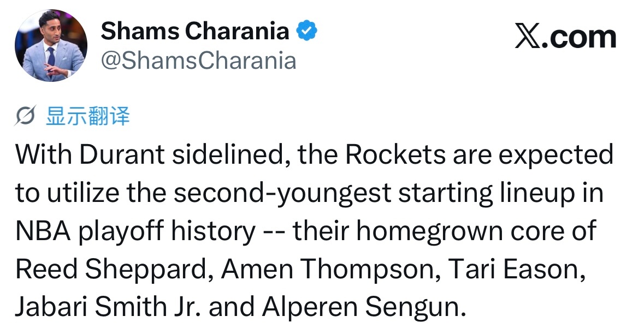
Task: Click the 显示翻译 show translation link
Action: 88,116
